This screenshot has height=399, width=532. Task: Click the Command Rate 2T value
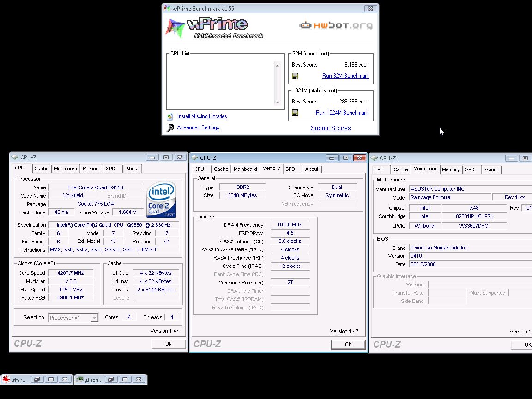290,282
